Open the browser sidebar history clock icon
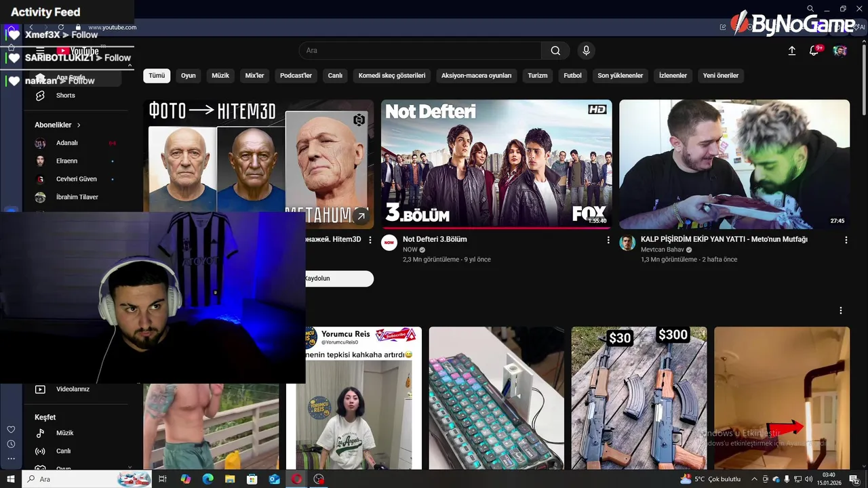This screenshot has width=868, height=488. [x=11, y=444]
